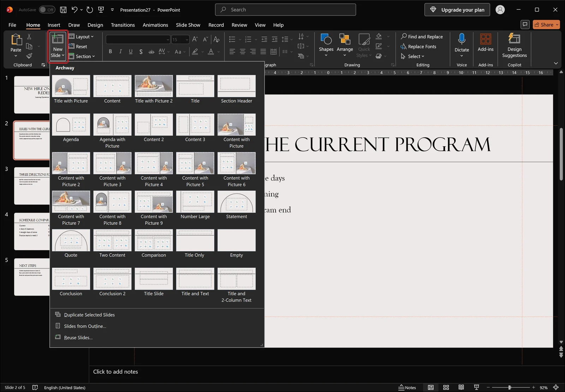Pick the Section Header layout
Image resolution: width=565 pixels, height=392 pixels.
(237, 90)
